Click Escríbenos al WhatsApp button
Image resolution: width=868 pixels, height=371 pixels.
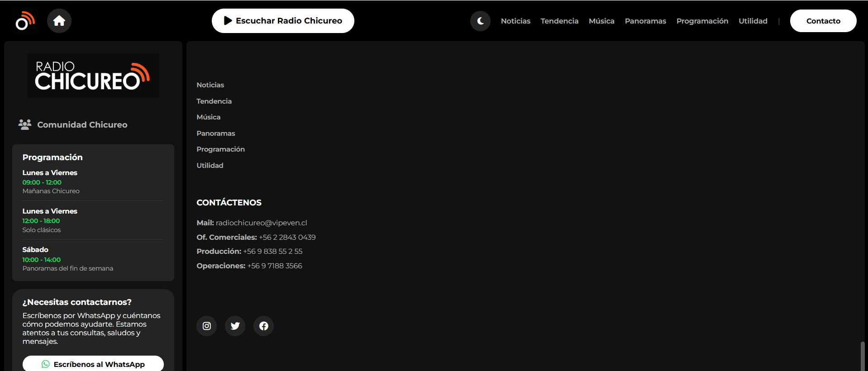pyautogui.click(x=93, y=364)
